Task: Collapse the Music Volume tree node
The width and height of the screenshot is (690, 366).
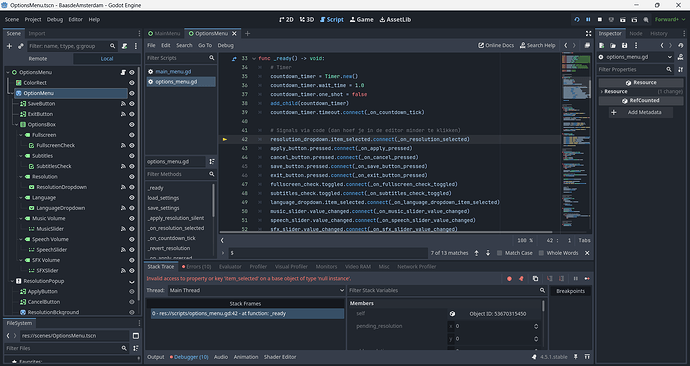Action: (21, 219)
